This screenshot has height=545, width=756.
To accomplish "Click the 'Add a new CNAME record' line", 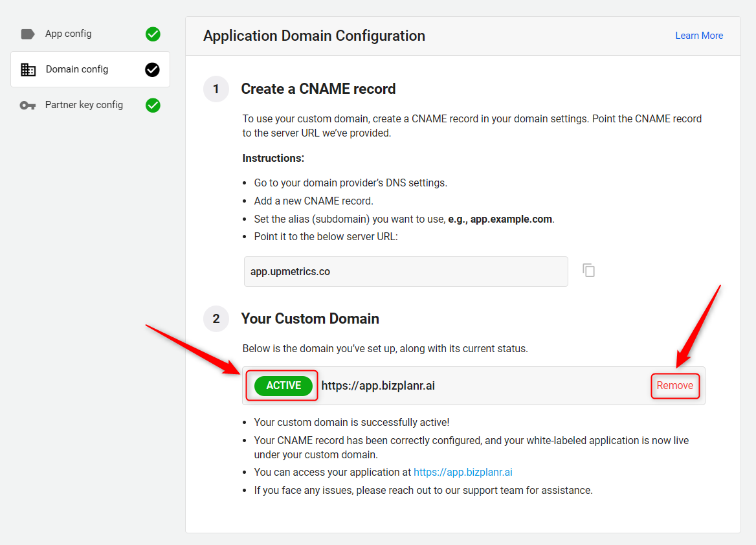I will click(x=314, y=201).
